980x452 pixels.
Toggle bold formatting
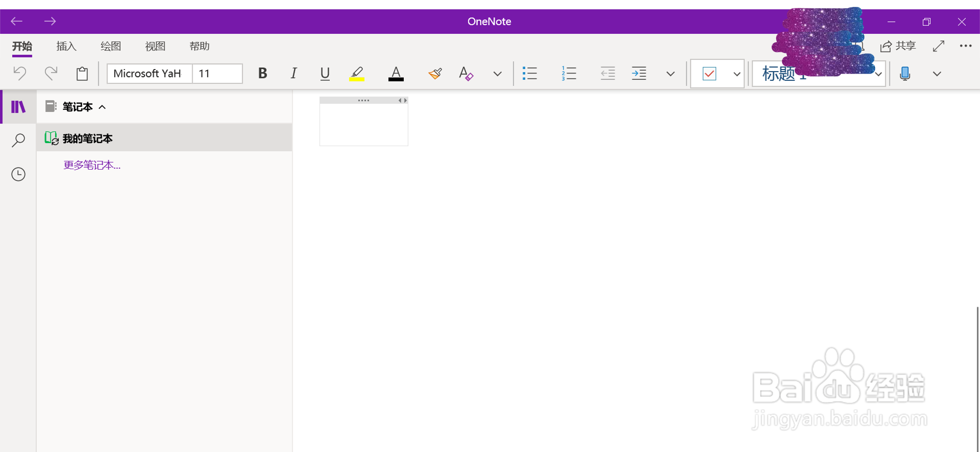(263, 74)
